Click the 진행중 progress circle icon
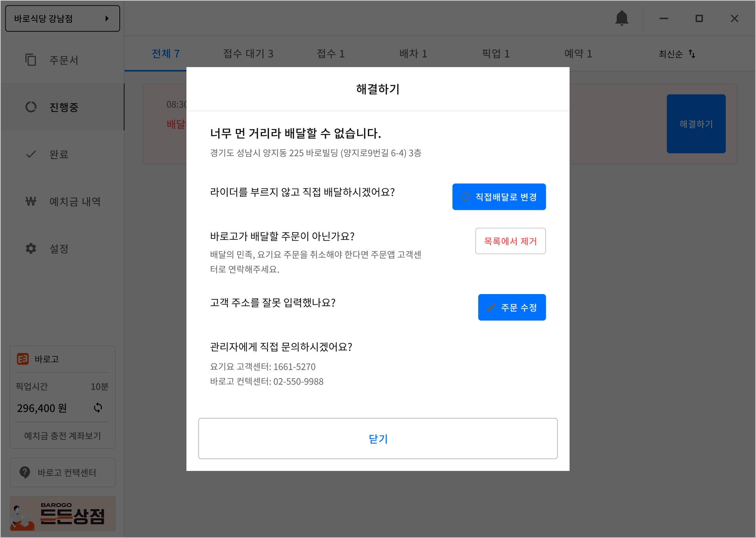This screenshot has width=756, height=538. click(x=31, y=107)
